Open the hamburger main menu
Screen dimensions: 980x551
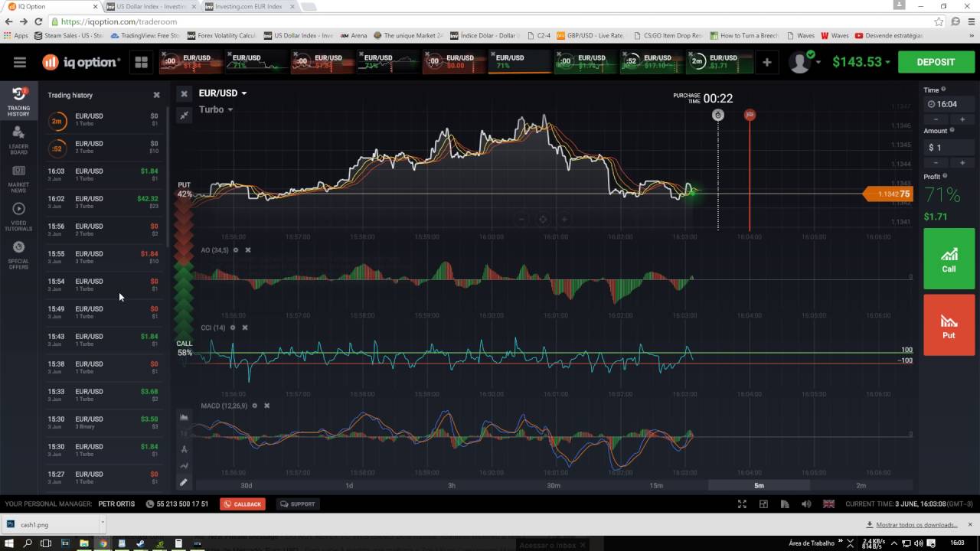(20, 62)
